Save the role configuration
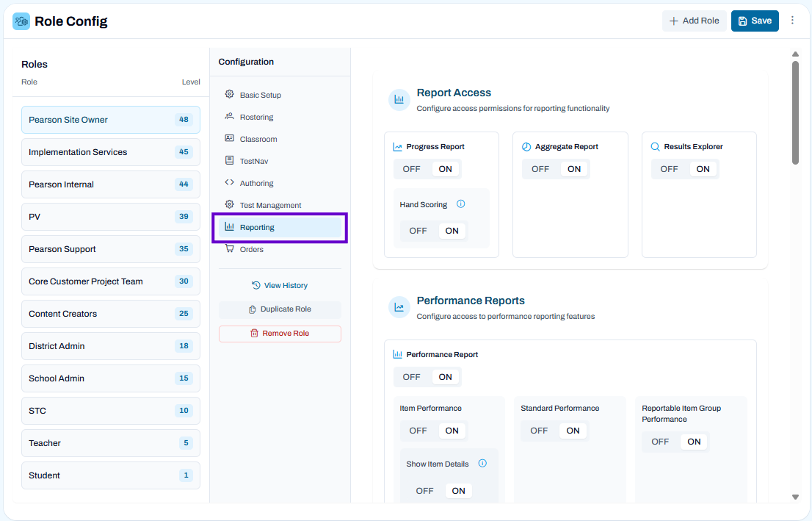The height and width of the screenshot is (521, 812). (x=755, y=21)
